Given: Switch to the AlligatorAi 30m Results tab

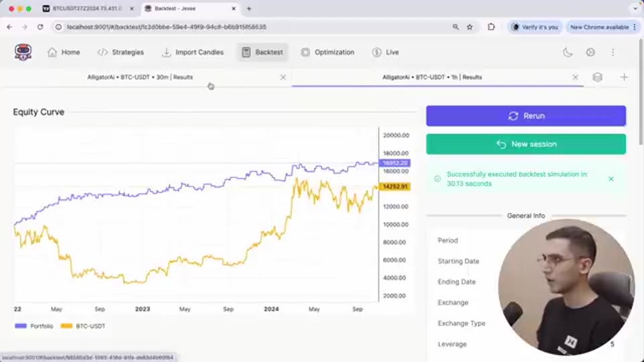Looking at the screenshot, I should [140, 77].
